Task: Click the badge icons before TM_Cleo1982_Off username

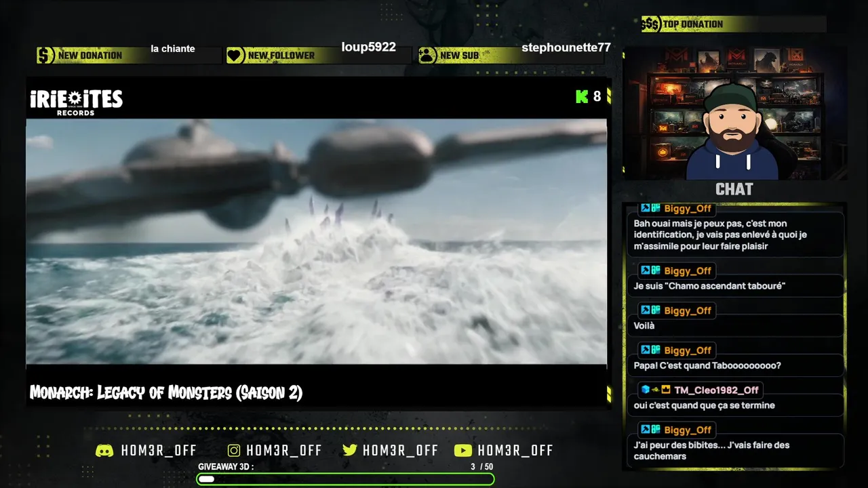Action: [656, 390]
